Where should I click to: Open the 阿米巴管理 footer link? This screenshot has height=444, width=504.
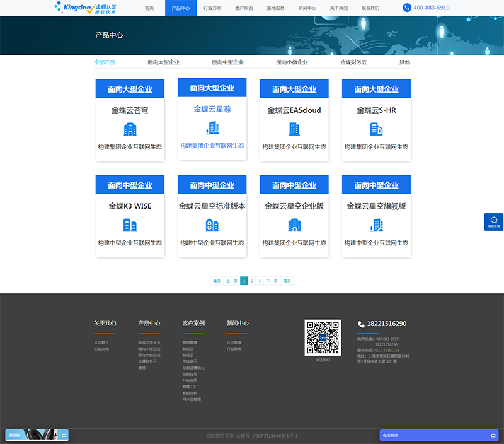[192, 400]
